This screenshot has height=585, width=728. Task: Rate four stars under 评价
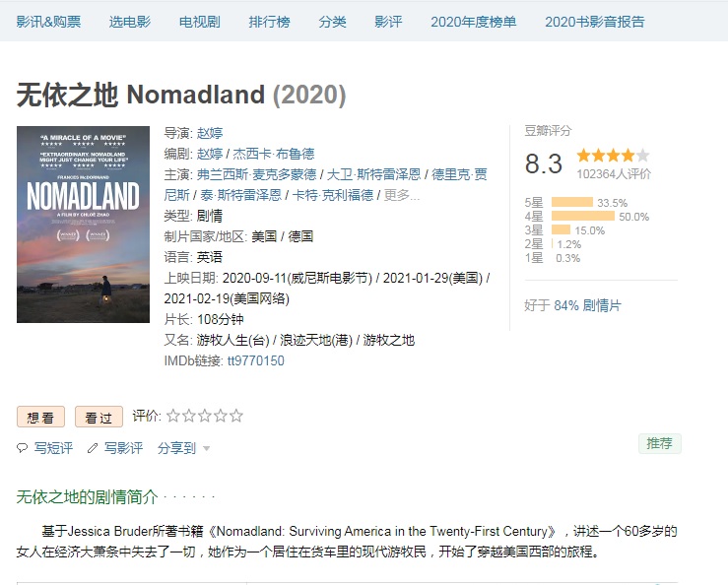tap(221, 416)
